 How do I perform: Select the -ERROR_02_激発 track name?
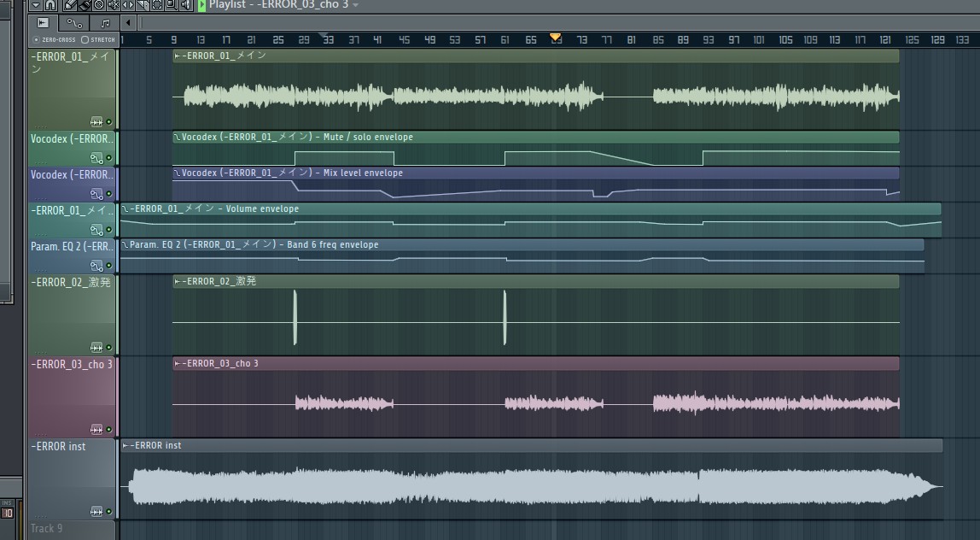[x=71, y=282]
